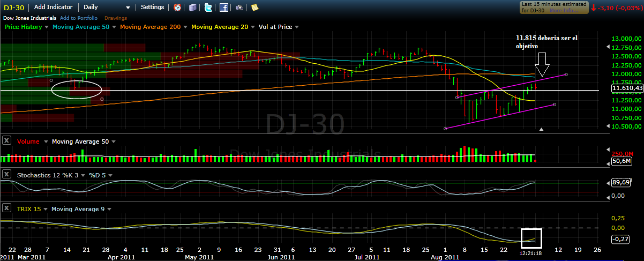Open the Moving Average 9 menu
The height and width of the screenshot is (261, 644).
tap(81, 208)
